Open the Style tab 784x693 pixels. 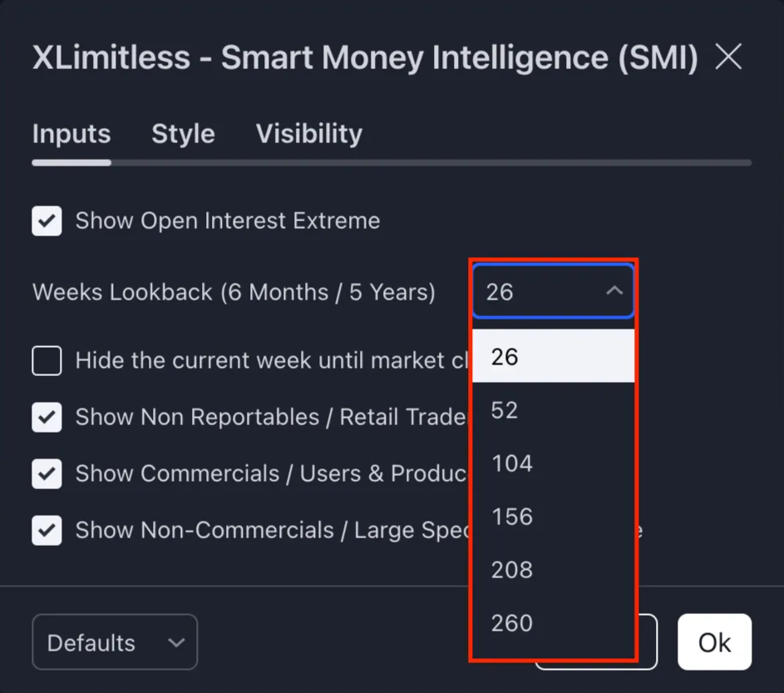183,134
